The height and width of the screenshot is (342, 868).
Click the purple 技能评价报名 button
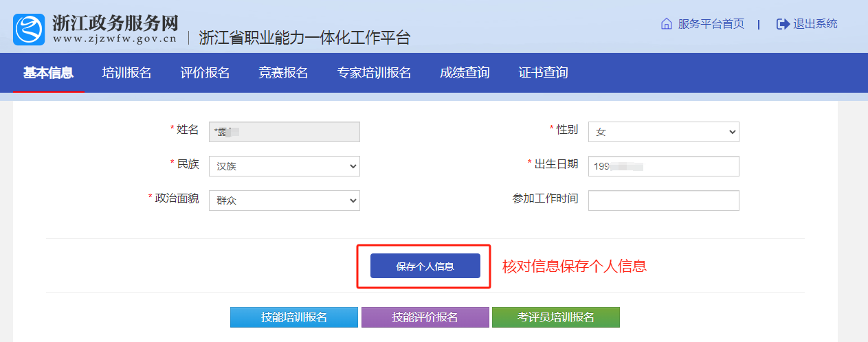click(425, 317)
